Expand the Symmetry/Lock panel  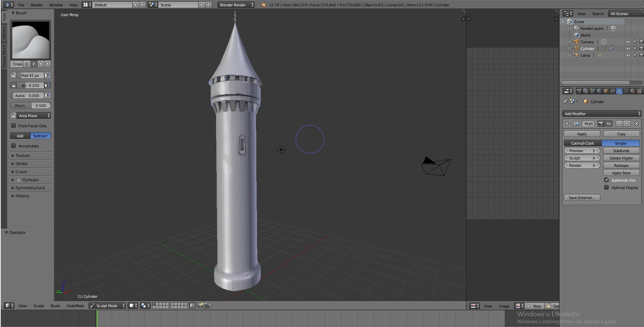31,188
